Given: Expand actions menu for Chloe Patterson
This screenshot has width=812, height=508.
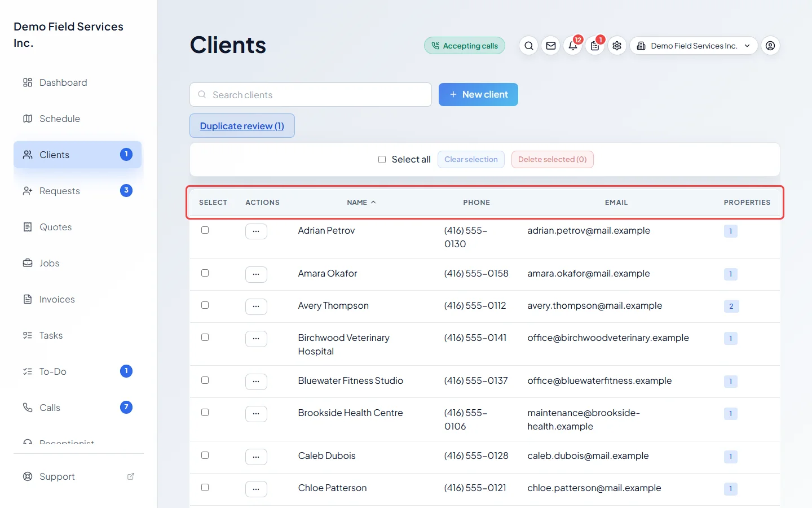Looking at the screenshot, I should [x=256, y=489].
